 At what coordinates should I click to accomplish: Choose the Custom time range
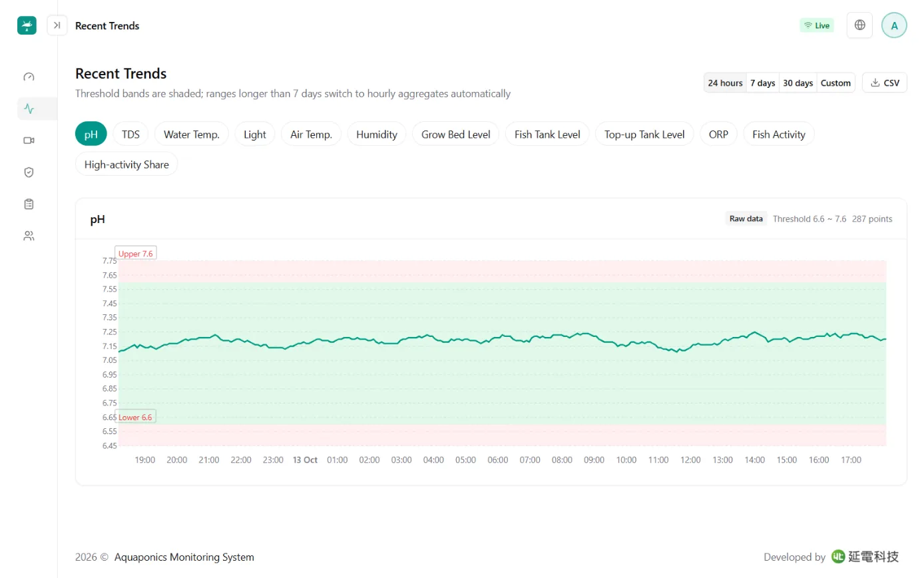pyautogui.click(x=836, y=83)
